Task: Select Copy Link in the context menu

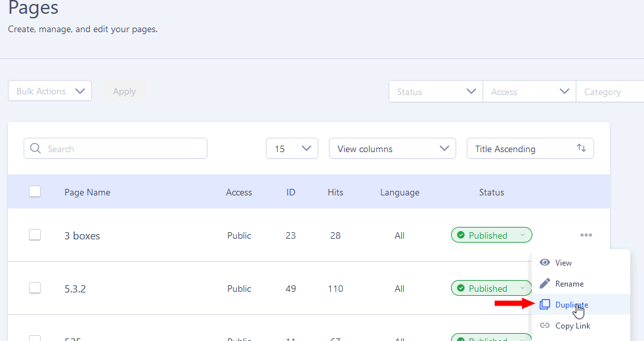Action: (572, 326)
